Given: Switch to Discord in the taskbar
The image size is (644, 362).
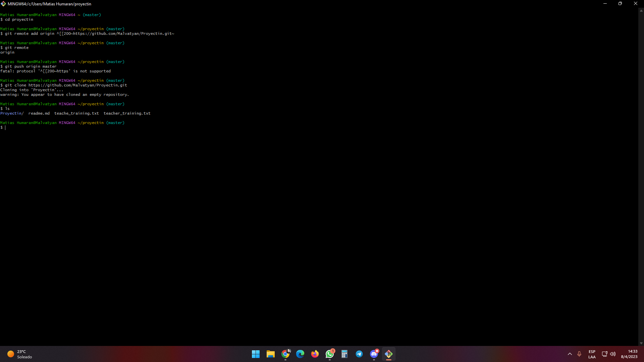Looking at the screenshot, I should tap(374, 354).
